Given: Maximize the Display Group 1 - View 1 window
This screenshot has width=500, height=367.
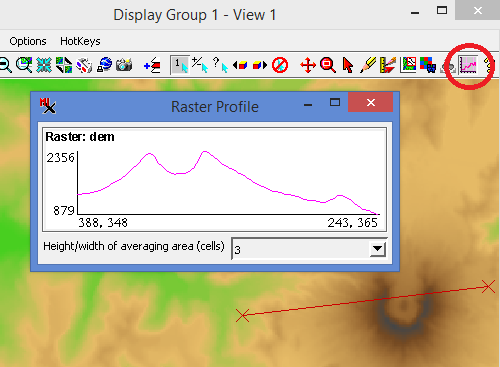Looking at the screenshot, I should point(442,10).
